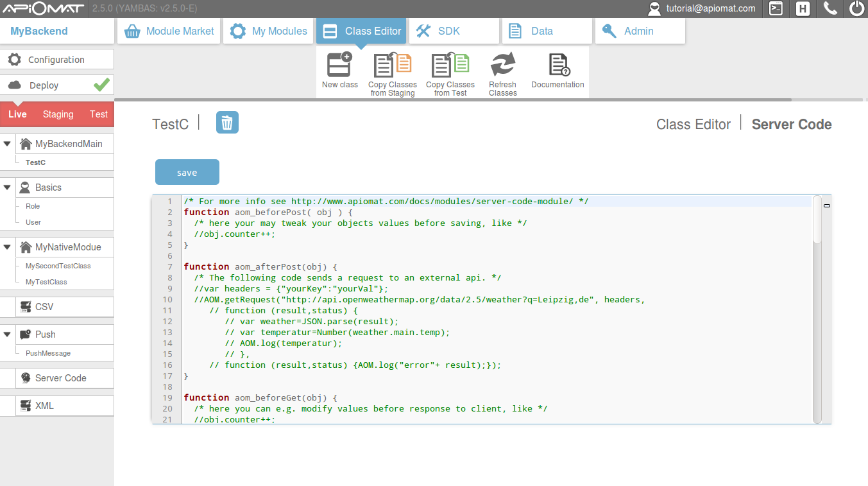The width and height of the screenshot is (868, 486).
Task: Click the horizontal scrollbar under the toolbar
Action: coord(453,100)
